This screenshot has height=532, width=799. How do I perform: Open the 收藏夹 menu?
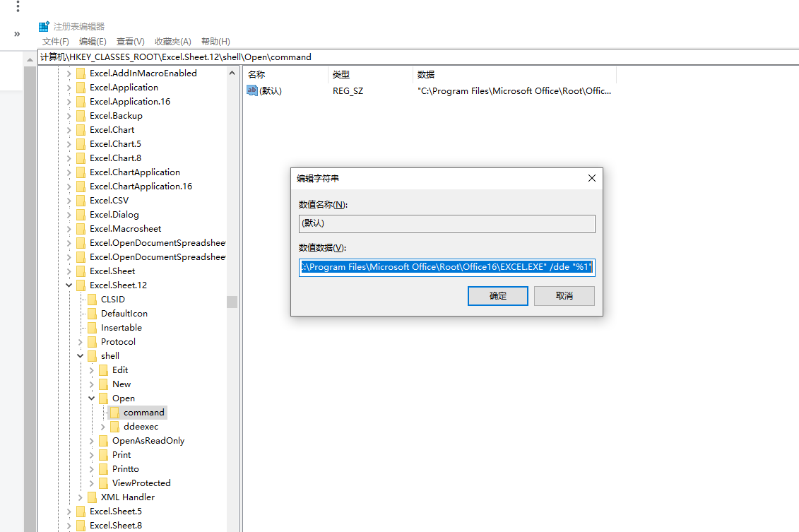click(172, 41)
